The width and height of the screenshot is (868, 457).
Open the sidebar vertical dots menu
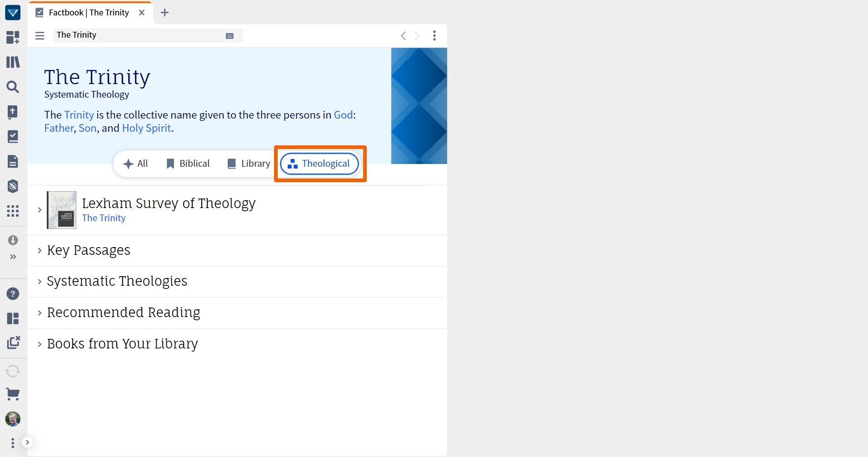click(13, 442)
